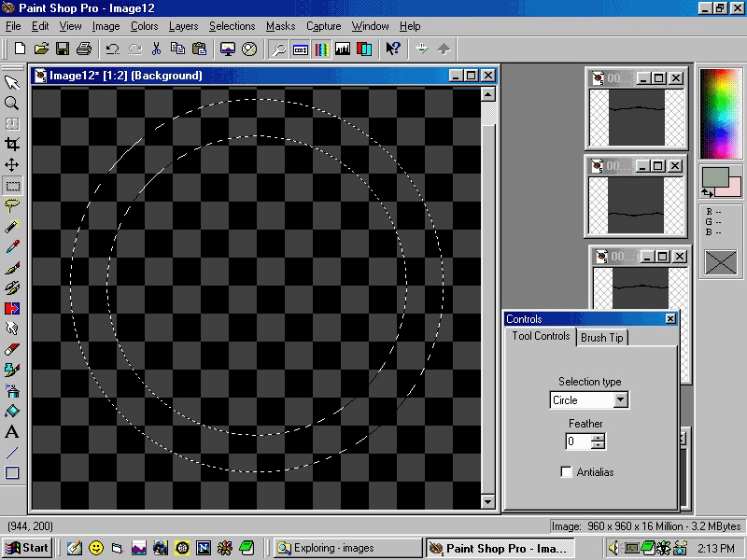Screen dimensions: 747x560
Task: Pick the Mover tool
Action: pyautogui.click(x=12, y=164)
